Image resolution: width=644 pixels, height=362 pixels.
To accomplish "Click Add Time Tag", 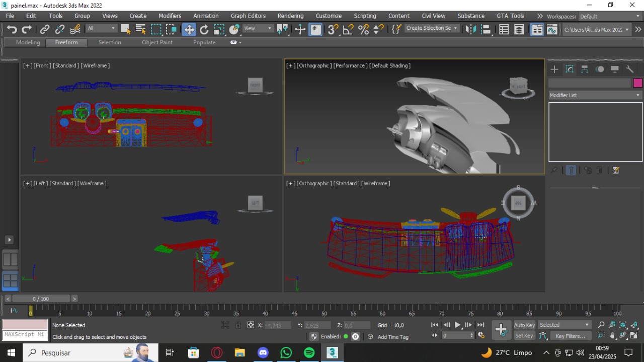I will (393, 337).
